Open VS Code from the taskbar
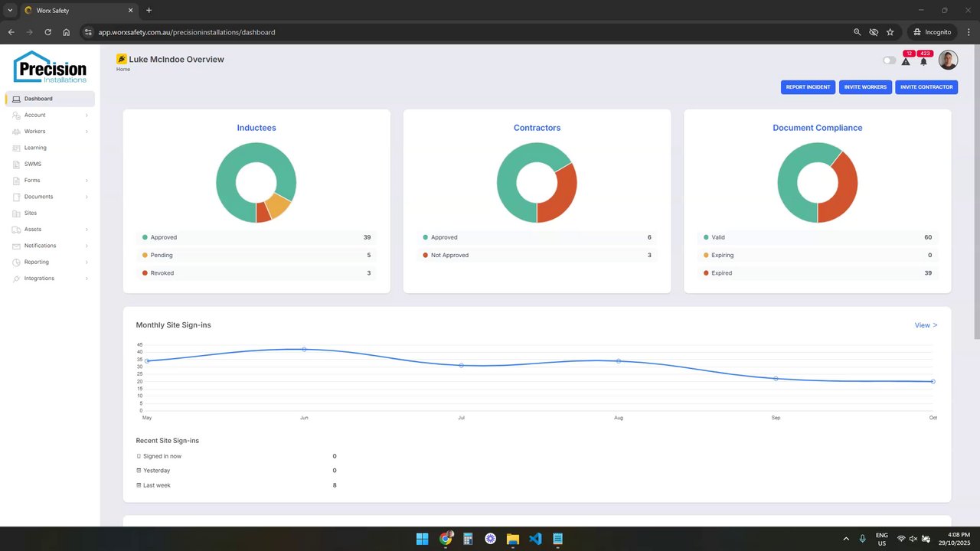980x551 pixels. pyautogui.click(x=535, y=539)
